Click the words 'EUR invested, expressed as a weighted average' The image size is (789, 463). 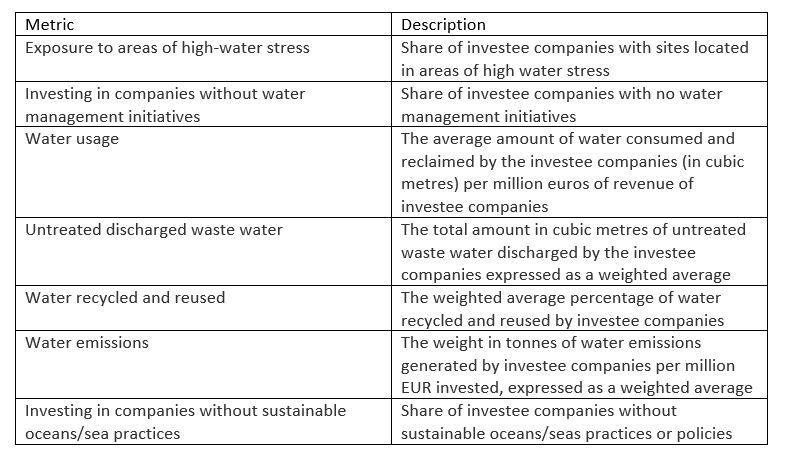(x=577, y=388)
